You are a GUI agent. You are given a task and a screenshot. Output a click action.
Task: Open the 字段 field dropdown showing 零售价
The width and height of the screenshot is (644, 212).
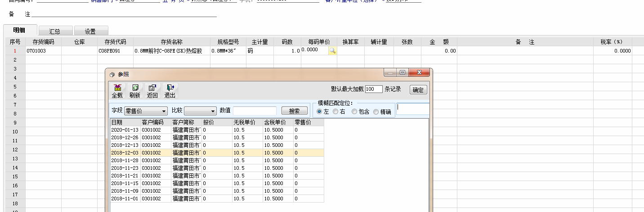[146, 110]
